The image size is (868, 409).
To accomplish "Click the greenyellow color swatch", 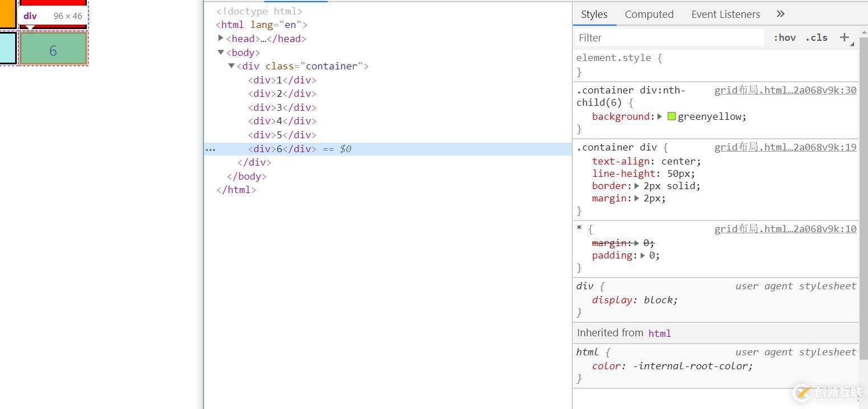I will coord(671,116).
